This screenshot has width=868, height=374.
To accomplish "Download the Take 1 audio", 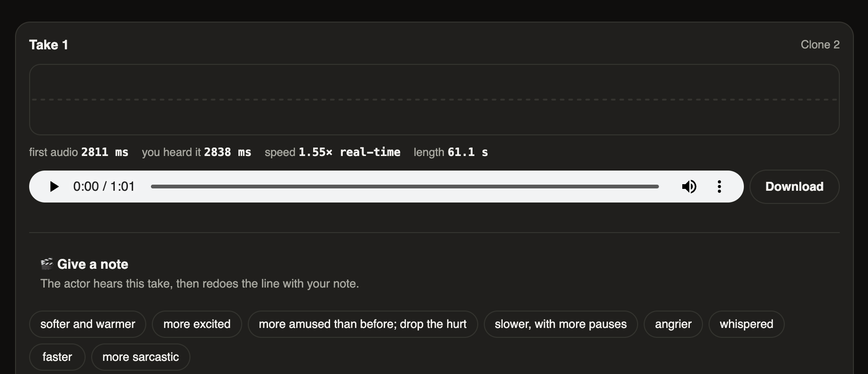I will click(794, 187).
